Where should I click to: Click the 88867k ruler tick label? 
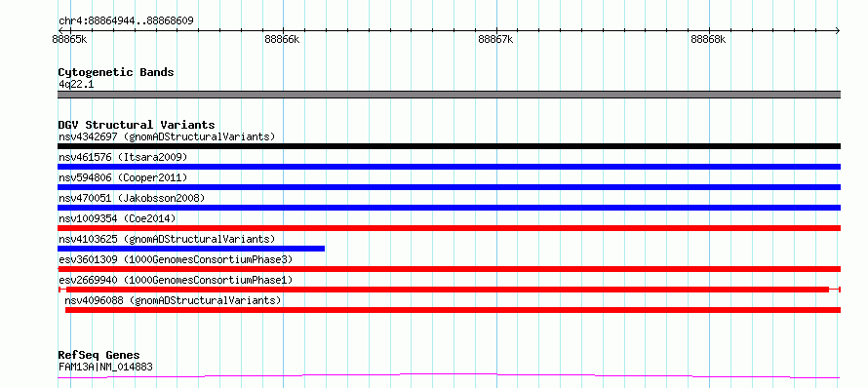coord(495,39)
